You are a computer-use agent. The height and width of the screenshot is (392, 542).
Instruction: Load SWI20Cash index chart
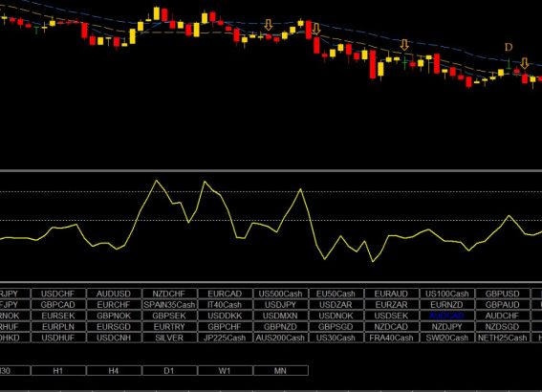click(x=447, y=338)
